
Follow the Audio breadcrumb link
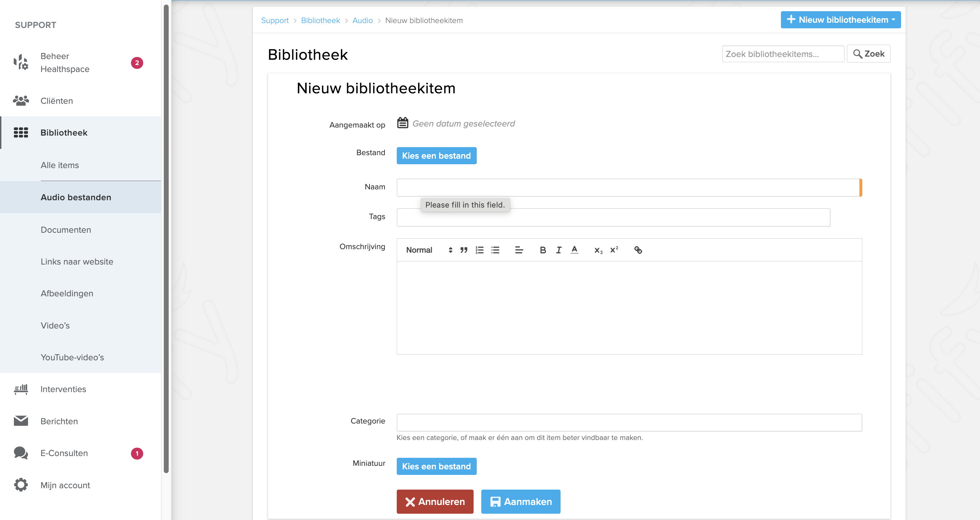click(362, 21)
